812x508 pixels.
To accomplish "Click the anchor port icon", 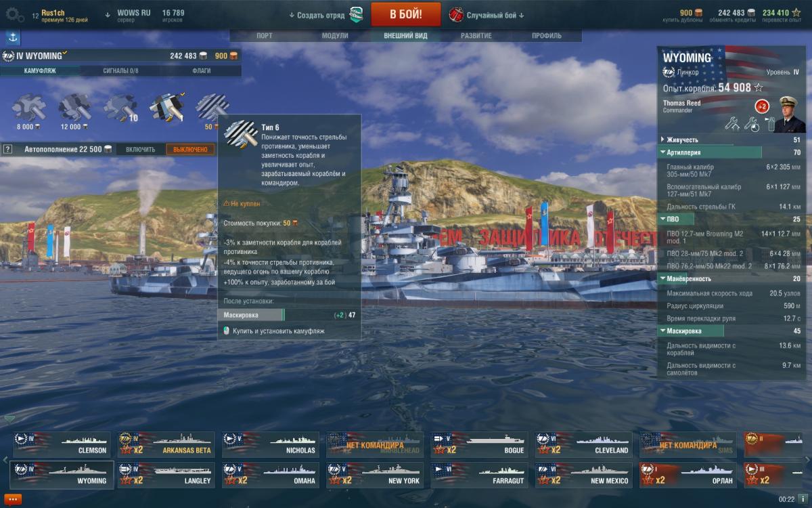I will [x=12, y=38].
